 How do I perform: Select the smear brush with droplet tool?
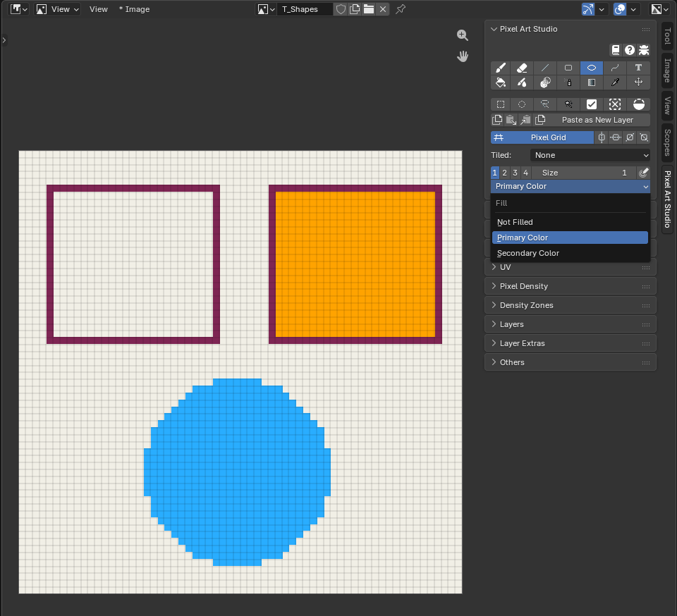pos(522,82)
